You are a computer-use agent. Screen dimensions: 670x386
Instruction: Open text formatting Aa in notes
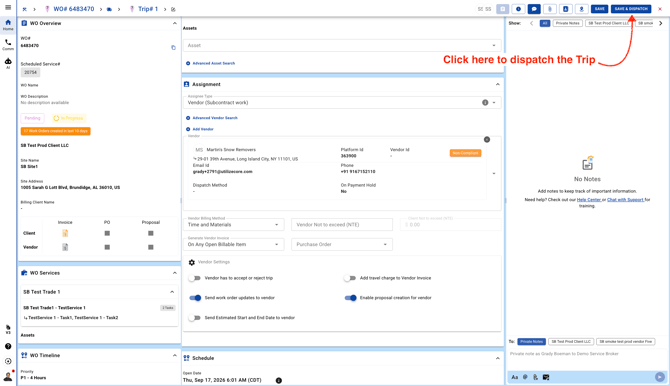point(514,377)
